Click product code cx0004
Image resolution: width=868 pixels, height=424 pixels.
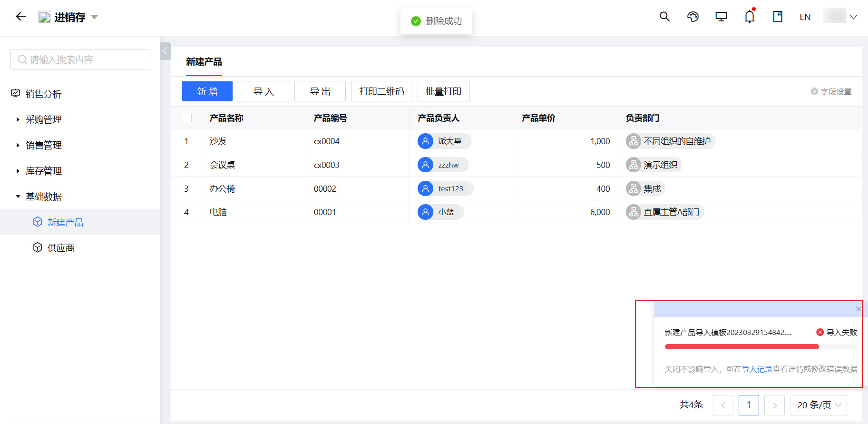pyautogui.click(x=327, y=141)
